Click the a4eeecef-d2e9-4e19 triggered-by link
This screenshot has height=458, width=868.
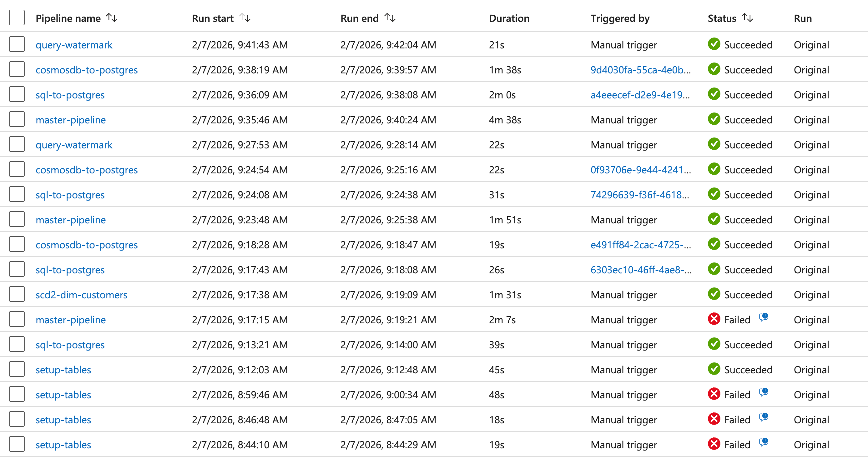pos(640,95)
